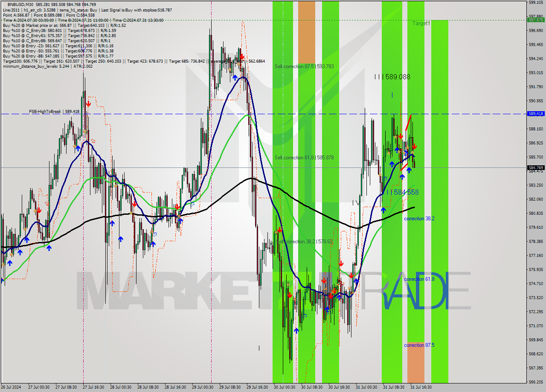The image size is (546, 392).
Task: Click the current price tag 584.769
Action: [x=536, y=168]
